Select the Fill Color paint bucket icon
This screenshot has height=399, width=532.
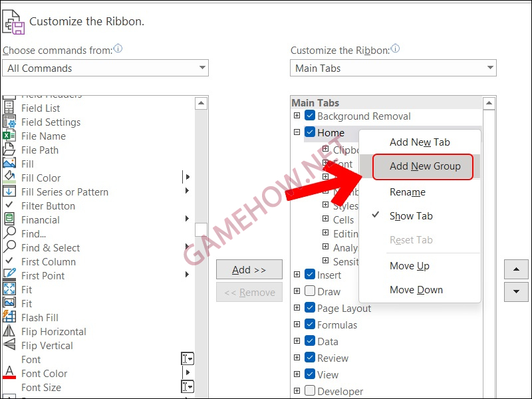[9, 178]
